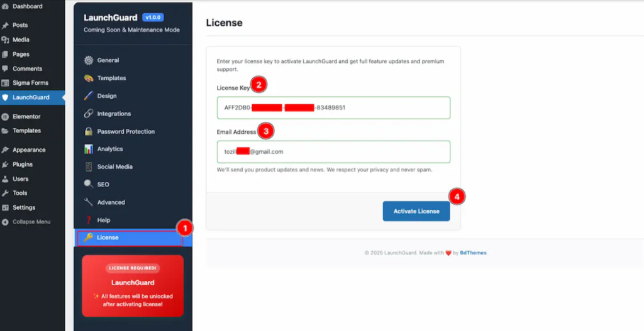Click the Appearance paintbrush icon
This screenshot has height=331, width=644.
[5, 150]
